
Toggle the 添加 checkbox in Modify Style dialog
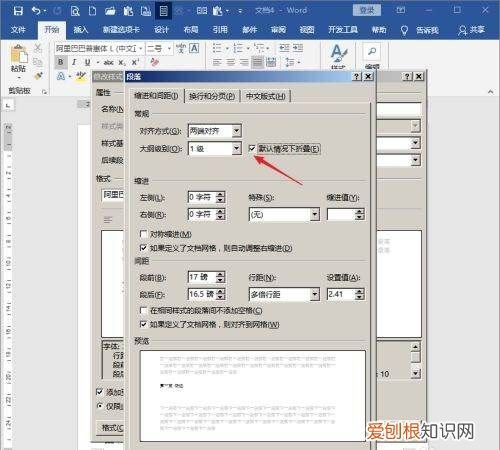[99, 392]
